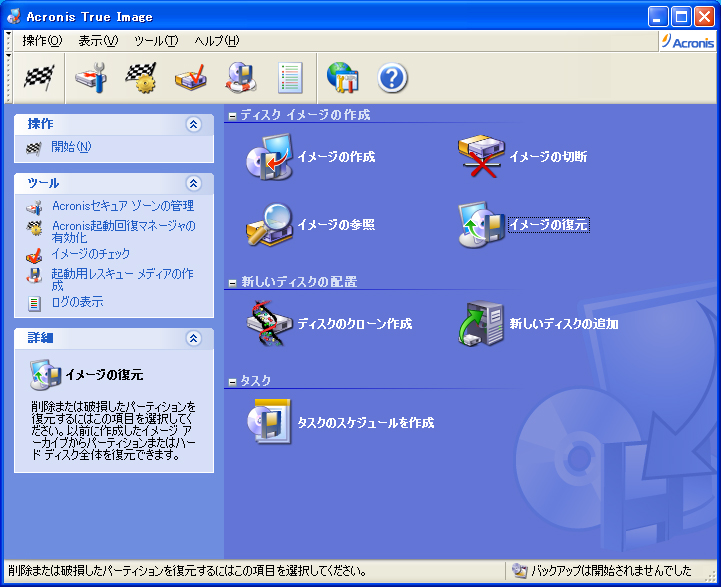Click the ログの表示 link
Viewport: 721px width, 587px height.
tap(77, 302)
